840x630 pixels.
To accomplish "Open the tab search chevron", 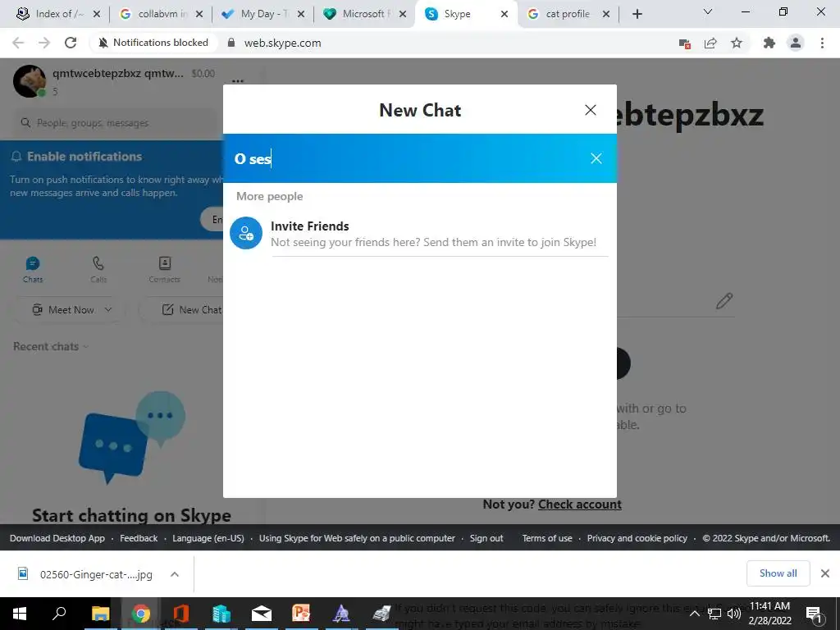I will [x=708, y=11].
